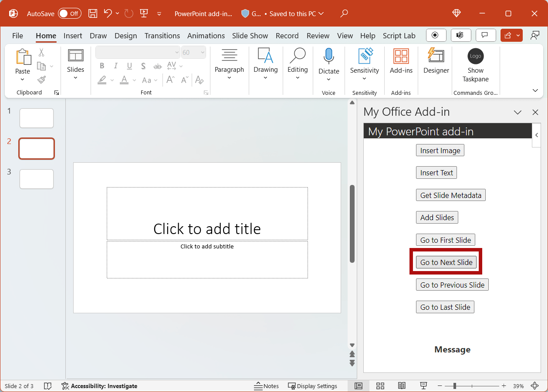Select slide 3 thumbnail

click(37, 179)
